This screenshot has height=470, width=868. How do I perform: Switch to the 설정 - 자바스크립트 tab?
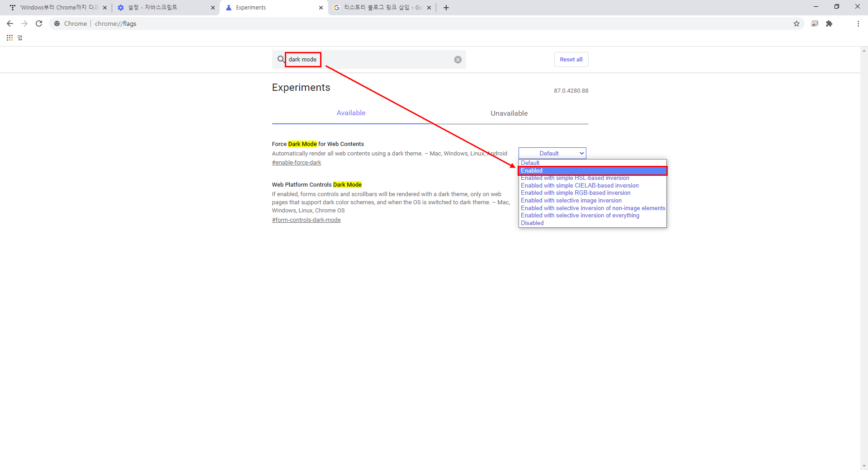click(165, 8)
